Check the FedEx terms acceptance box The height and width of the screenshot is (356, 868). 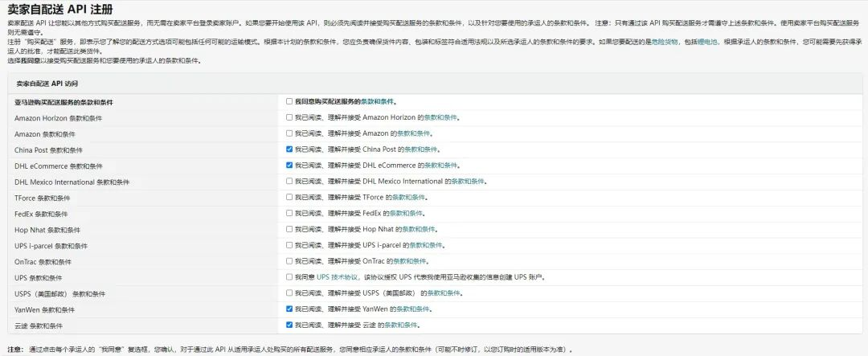[289, 214]
